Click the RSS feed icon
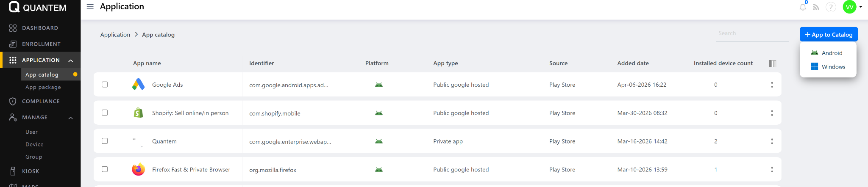This screenshot has width=868, height=187. point(816,7)
